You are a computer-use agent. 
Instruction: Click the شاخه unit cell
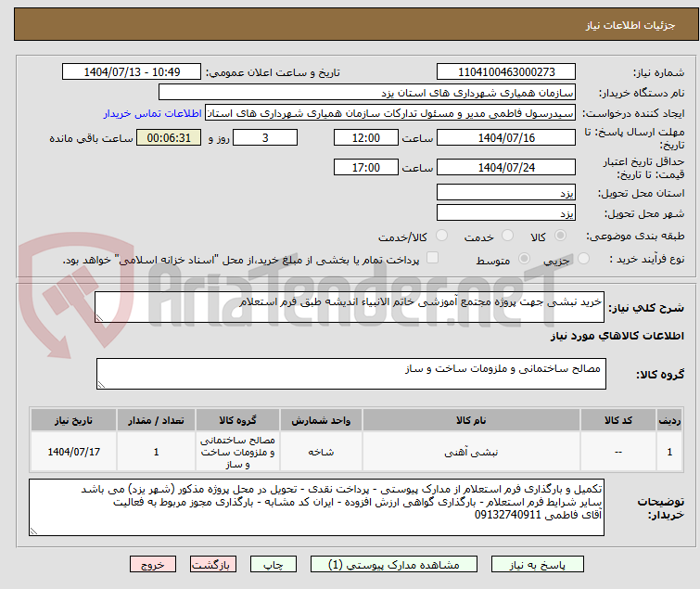[x=321, y=452]
